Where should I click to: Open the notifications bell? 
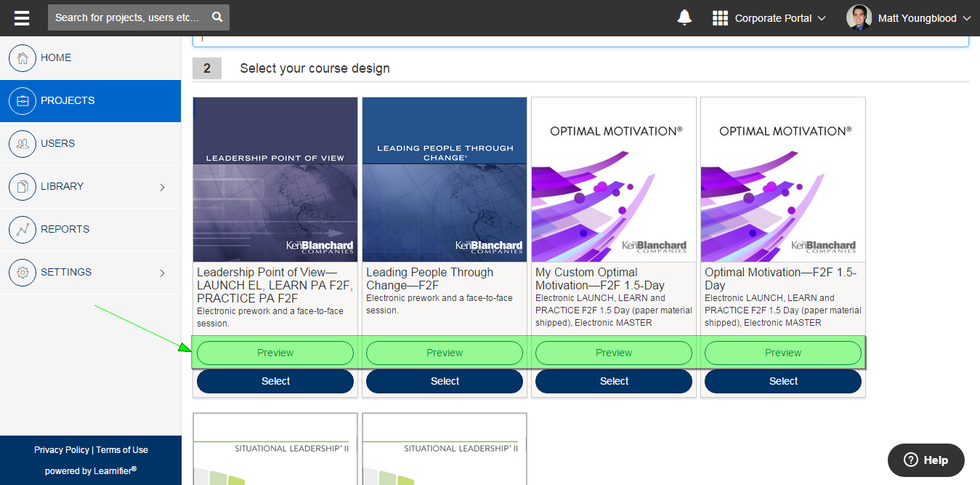tap(684, 18)
